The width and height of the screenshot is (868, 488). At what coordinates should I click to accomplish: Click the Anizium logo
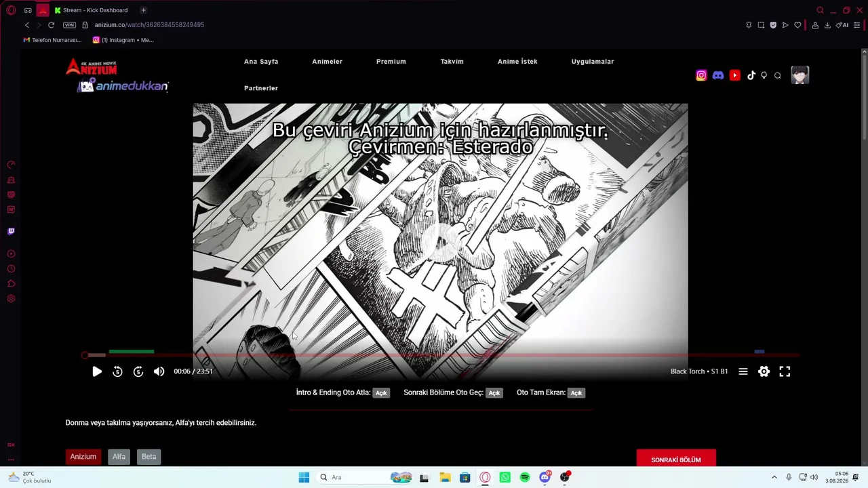pos(92,68)
